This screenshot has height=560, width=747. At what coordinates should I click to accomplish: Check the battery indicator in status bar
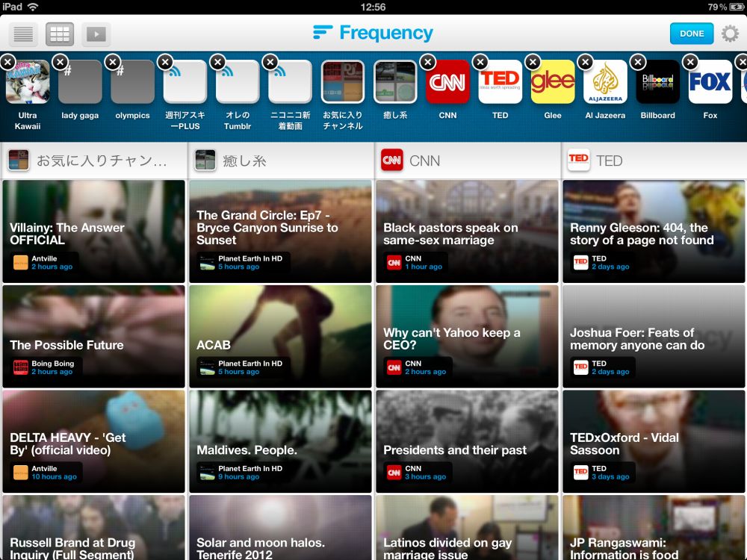[x=736, y=7]
